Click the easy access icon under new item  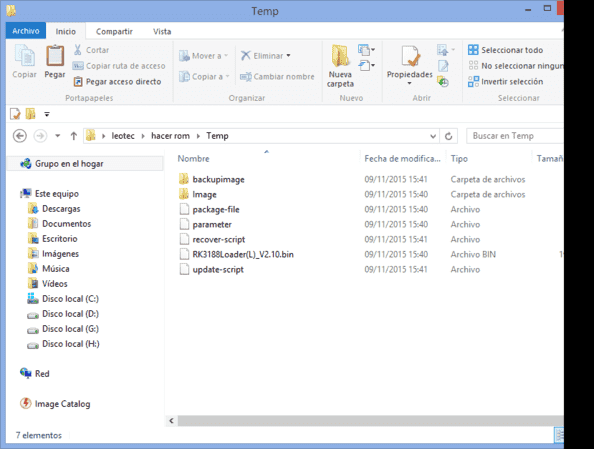point(366,66)
